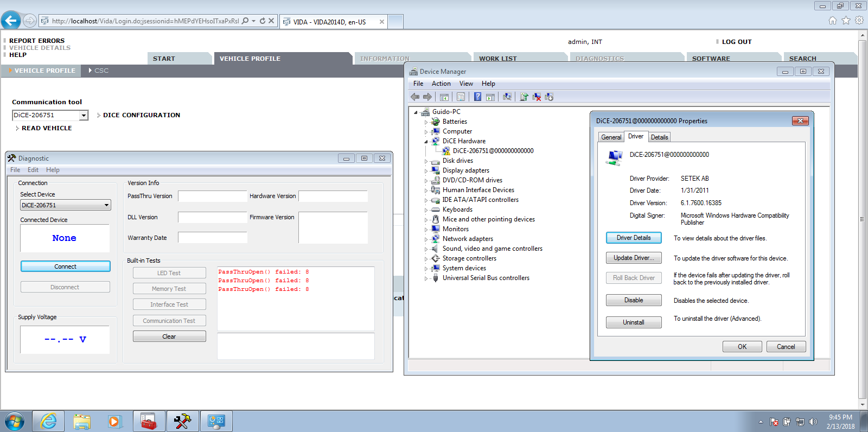Open Windows Media Player taskbar icon
Viewport: 868px width, 432px height.
115,421
